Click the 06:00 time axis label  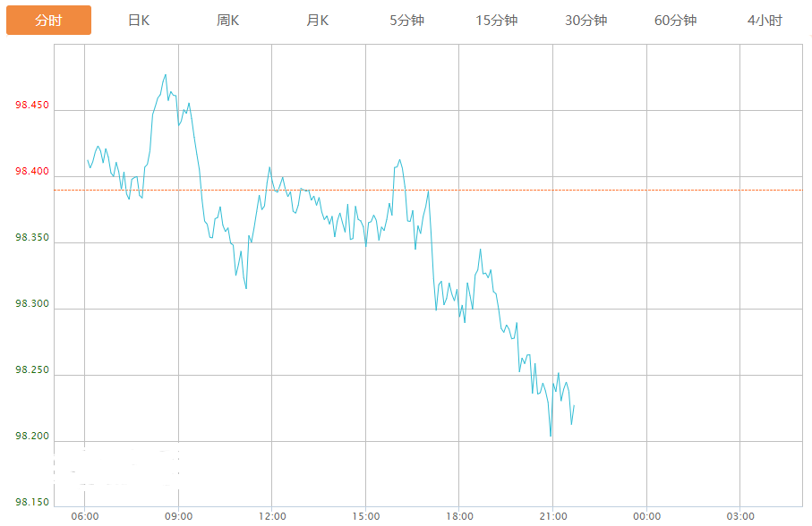point(84,516)
